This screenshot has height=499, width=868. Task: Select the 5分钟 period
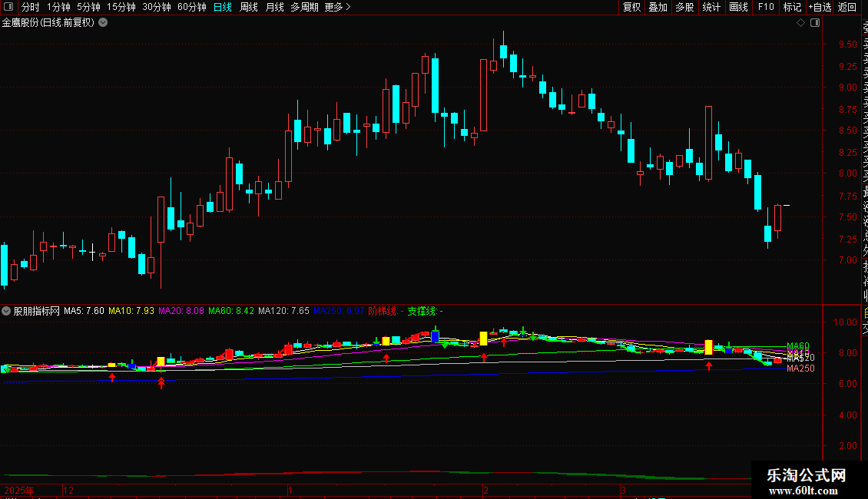[x=88, y=7]
